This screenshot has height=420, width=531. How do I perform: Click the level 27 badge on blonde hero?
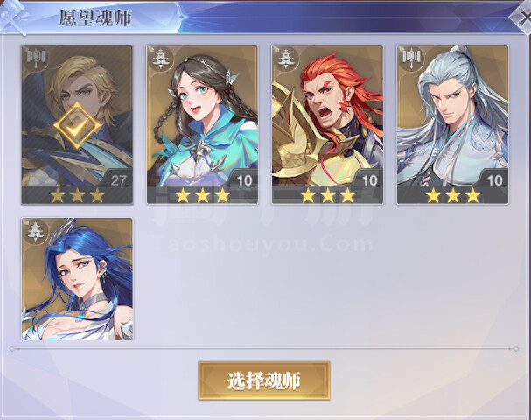(x=118, y=180)
